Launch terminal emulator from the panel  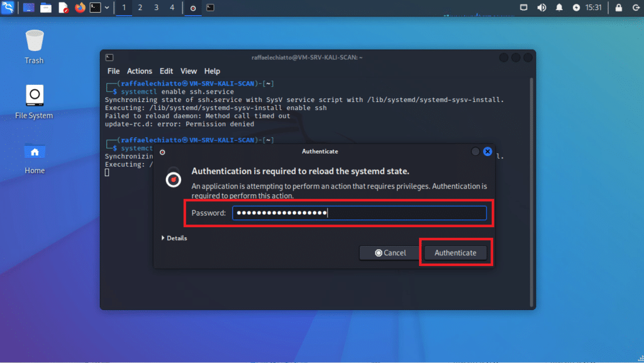pyautogui.click(x=95, y=8)
